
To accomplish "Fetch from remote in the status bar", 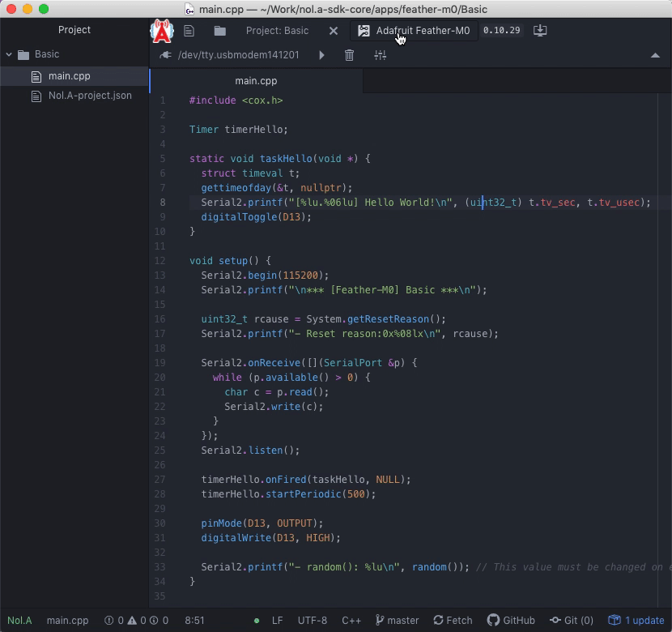I will (x=453, y=621).
